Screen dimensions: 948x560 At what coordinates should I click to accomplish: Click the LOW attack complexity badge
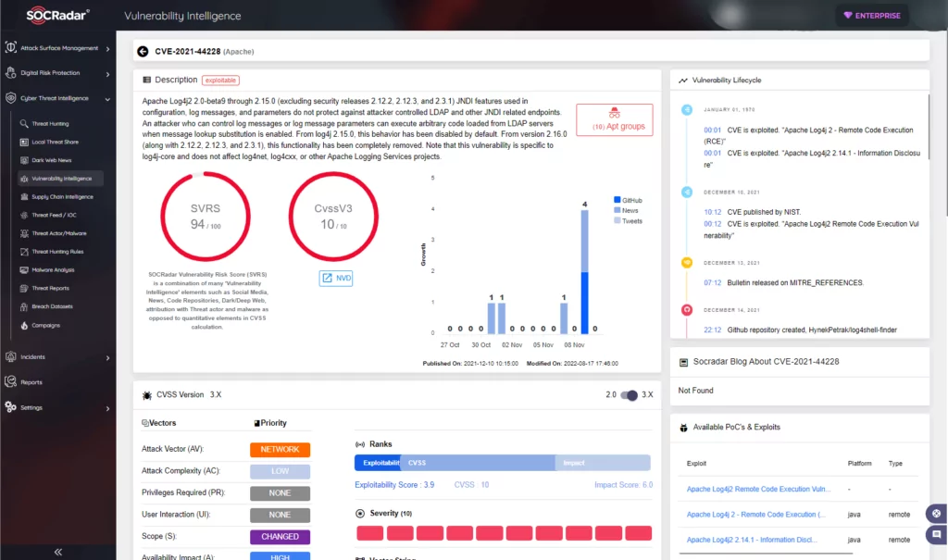[x=280, y=471]
